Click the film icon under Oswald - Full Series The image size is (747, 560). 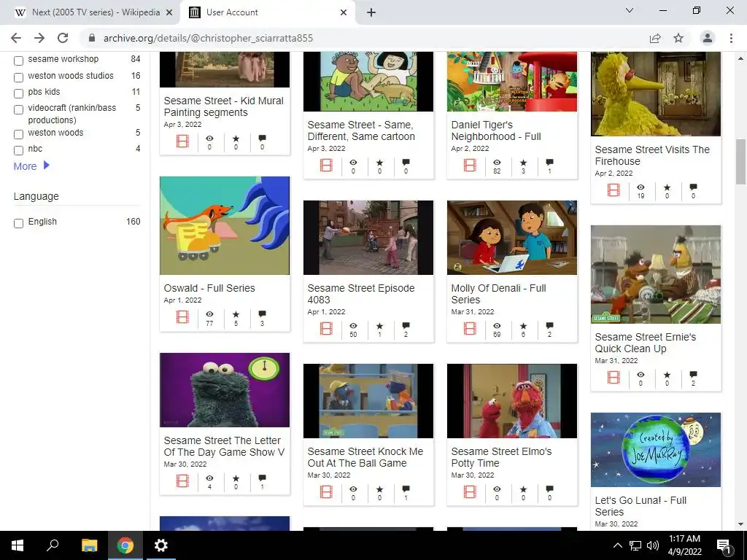click(182, 316)
